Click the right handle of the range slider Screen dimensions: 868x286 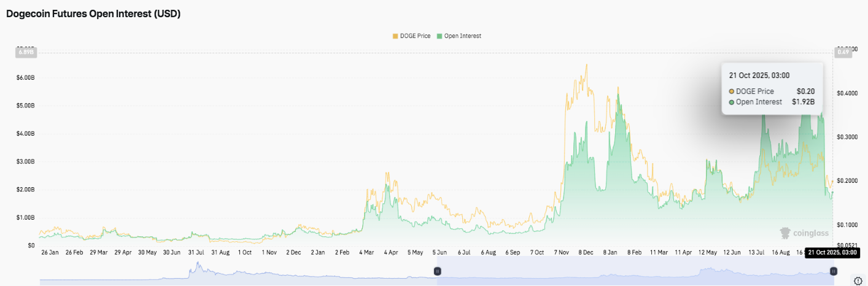point(833,271)
